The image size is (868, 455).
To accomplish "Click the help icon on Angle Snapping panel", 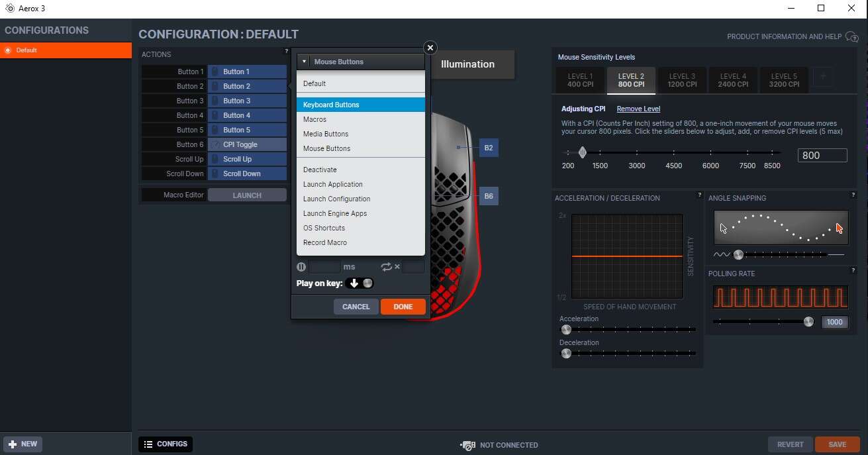I will [x=853, y=195].
